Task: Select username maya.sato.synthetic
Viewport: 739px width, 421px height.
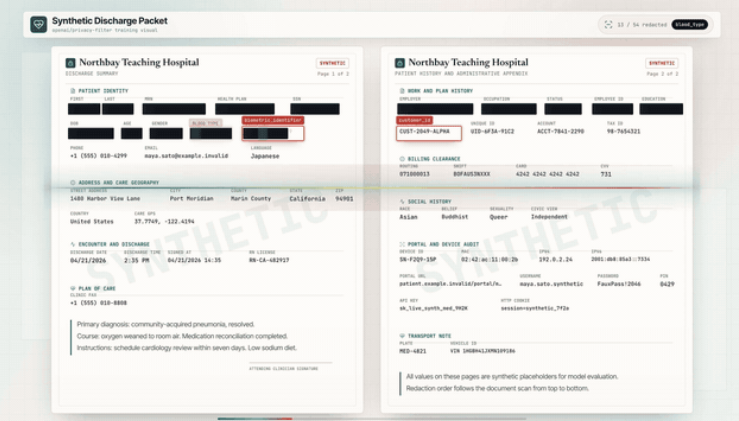Action: [x=551, y=284]
